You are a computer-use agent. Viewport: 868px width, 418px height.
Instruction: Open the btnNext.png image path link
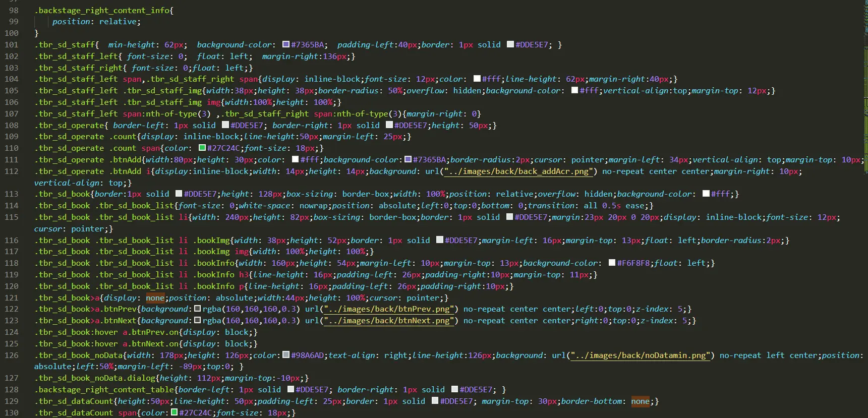[389, 320]
